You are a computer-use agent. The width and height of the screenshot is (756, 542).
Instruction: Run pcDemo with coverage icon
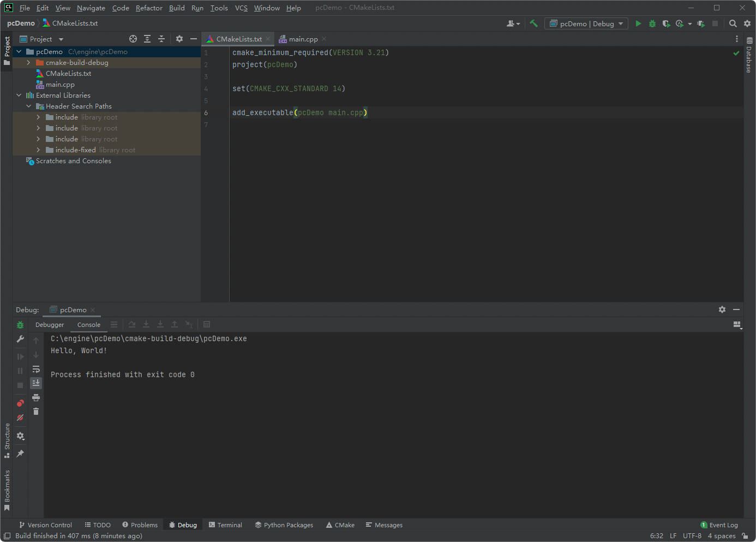point(666,23)
